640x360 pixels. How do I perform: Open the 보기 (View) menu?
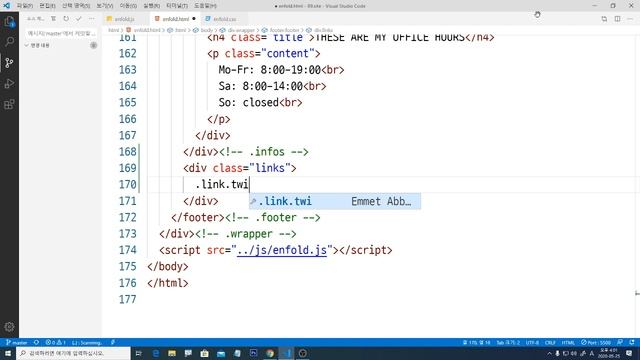(104, 6)
